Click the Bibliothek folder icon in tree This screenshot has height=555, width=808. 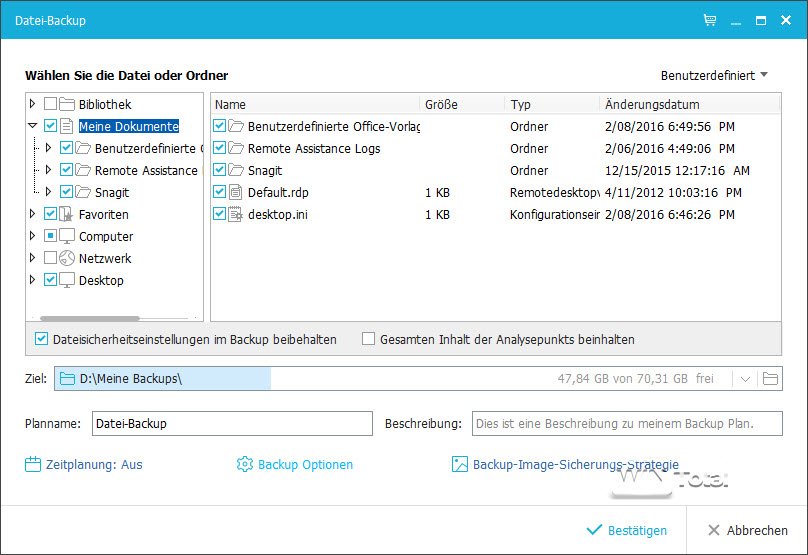pos(67,104)
